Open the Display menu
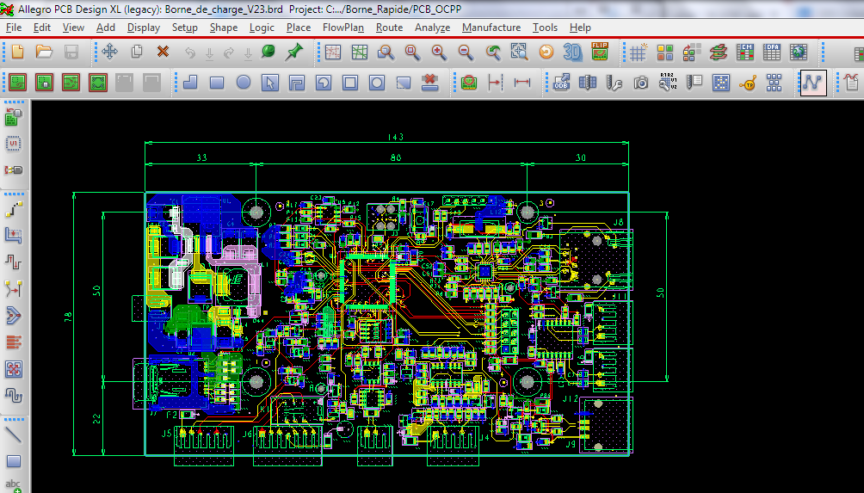864x493 pixels. [143, 28]
